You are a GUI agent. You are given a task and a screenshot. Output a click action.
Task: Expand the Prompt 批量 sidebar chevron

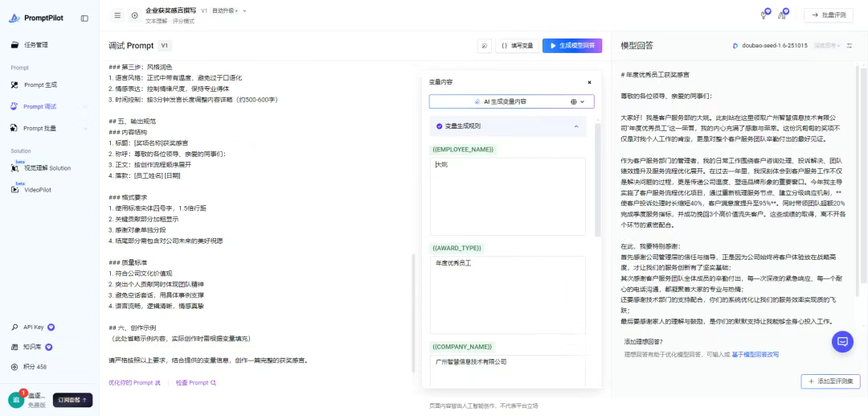click(85, 128)
